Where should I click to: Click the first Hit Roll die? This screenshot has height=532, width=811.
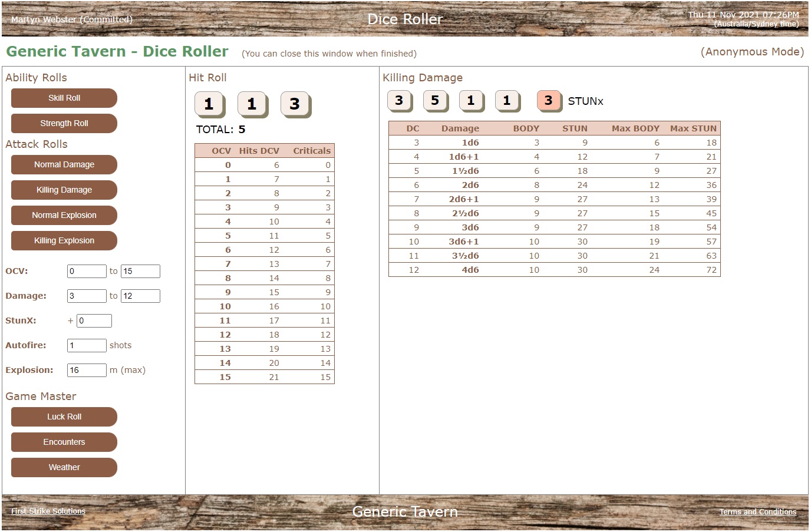point(209,105)
